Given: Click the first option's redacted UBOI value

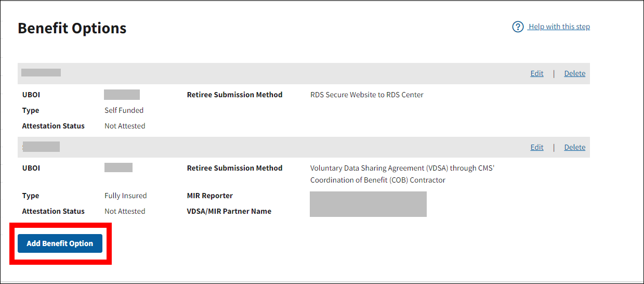Looking at the screenshot, I should point(122,95).
